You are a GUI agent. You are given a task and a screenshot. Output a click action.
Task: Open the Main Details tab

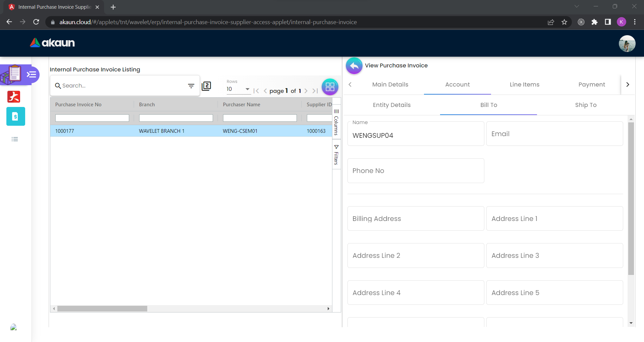pyautogui.click(x=390, y=84)
